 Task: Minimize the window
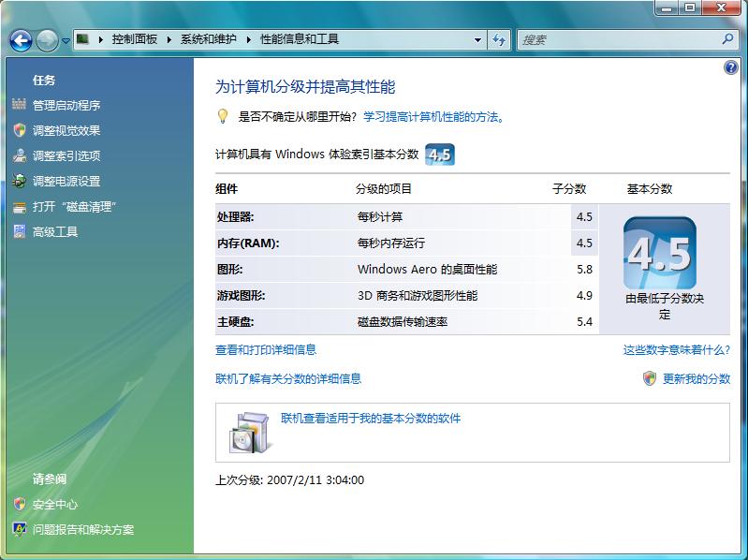coord(667,7)
